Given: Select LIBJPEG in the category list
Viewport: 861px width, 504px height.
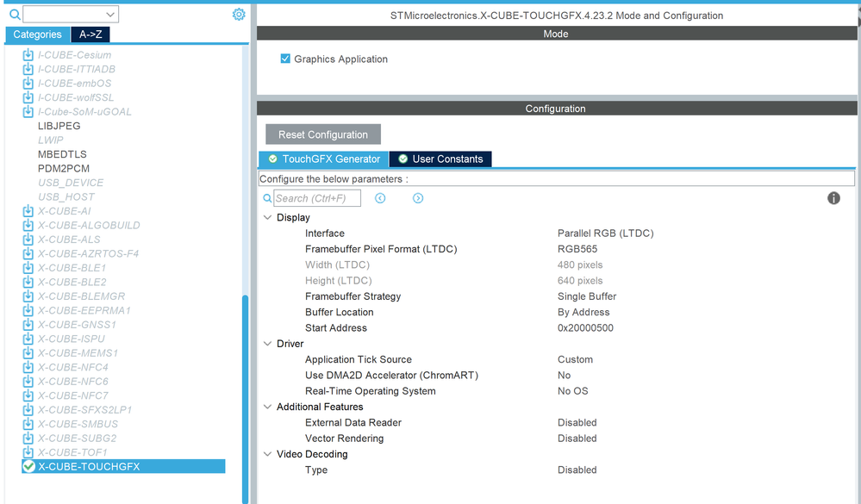Looking at the screenshot, I should point(59,127).
